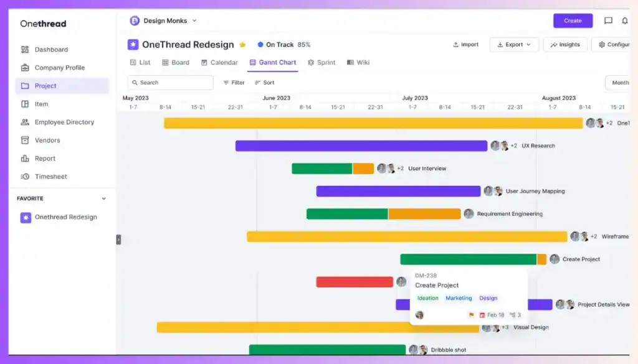Click the Marketing tag in popup
The image size is (638, 364).
click(x=459, y=298)
